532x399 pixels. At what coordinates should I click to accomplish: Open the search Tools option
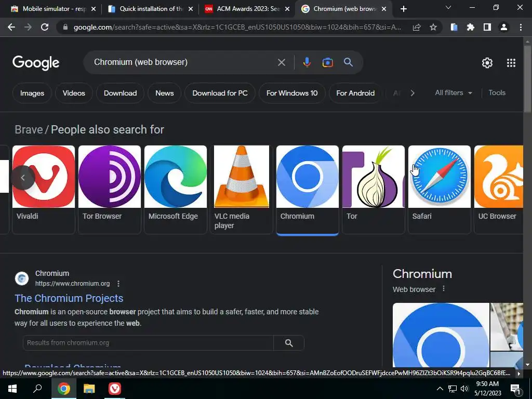click(x=497, y=92)
